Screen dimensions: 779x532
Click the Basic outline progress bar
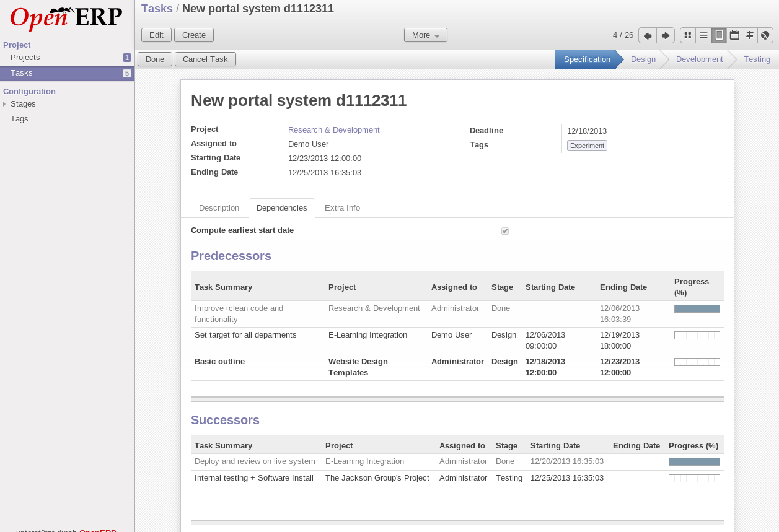[697, 362]
